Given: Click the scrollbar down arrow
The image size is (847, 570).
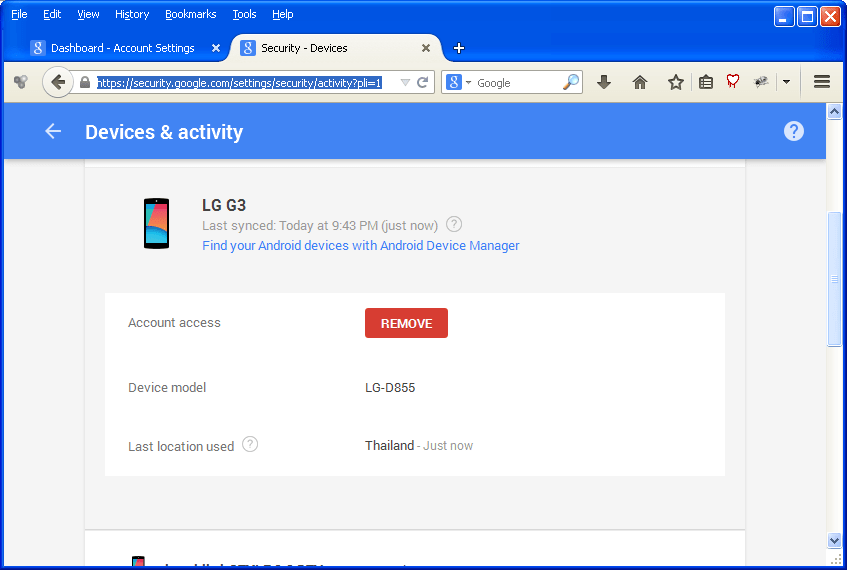Looking at the screenshot, I should 834,540.
